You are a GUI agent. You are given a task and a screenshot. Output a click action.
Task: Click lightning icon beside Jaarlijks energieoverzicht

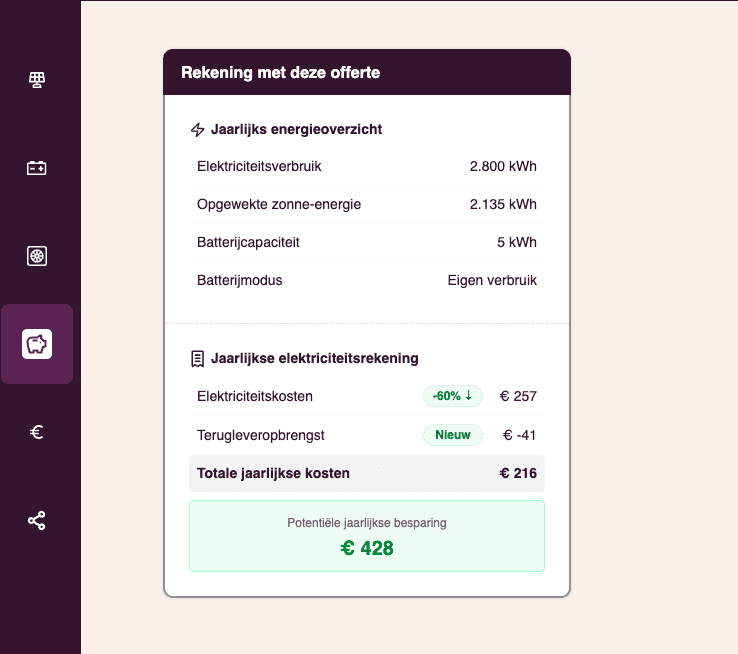tap(198, 130)
